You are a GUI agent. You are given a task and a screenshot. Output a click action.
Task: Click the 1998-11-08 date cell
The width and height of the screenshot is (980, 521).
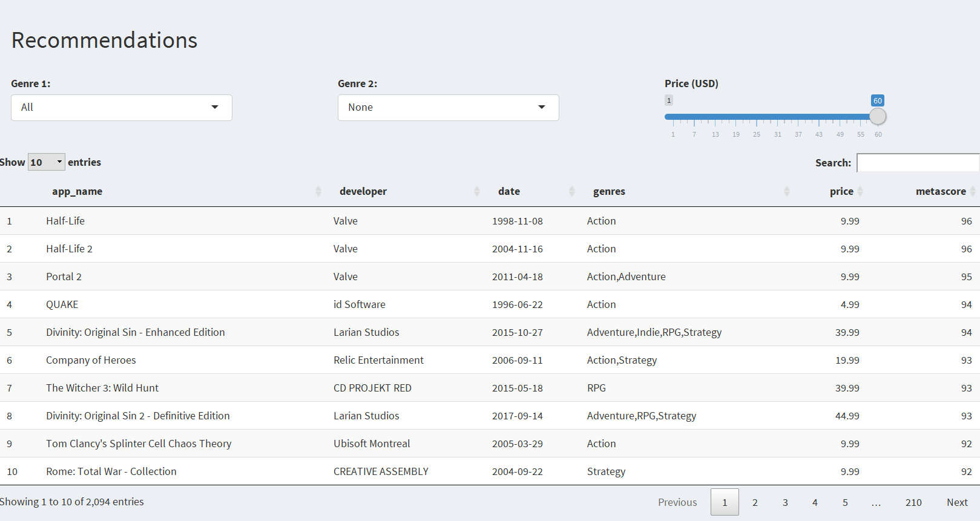click(518, 221)
